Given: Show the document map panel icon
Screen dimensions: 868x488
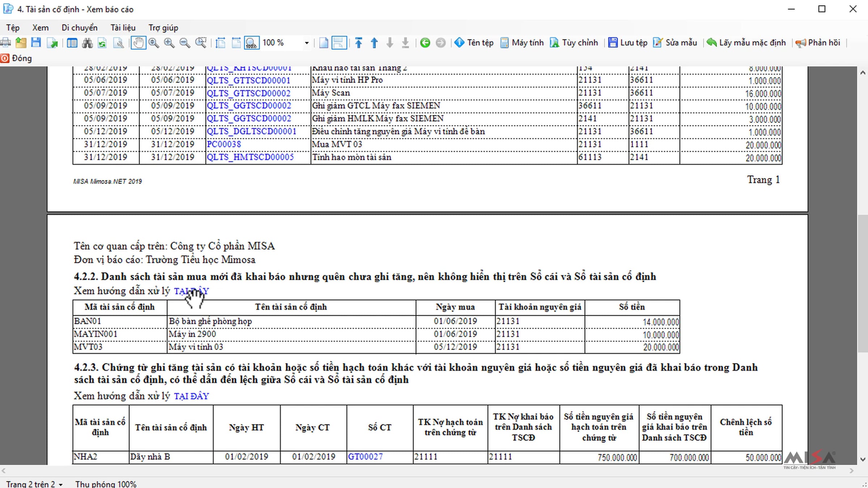Looking at the screenshot, I should click(72, 43).
